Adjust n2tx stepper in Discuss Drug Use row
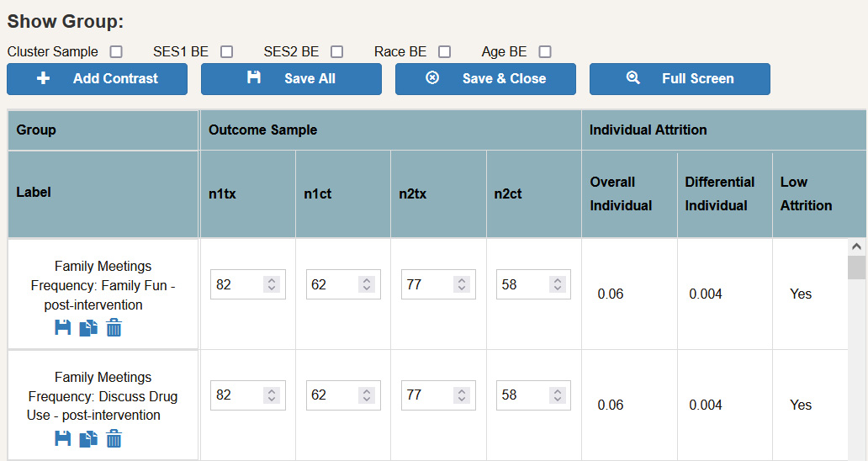This screenshot has height=461, width=868. [462, 395]
